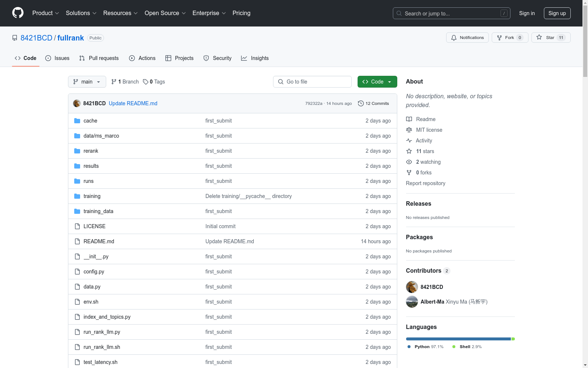Switch to the Pull requests tab
Screen dimensions: 588x368
[x=99, y=58]
